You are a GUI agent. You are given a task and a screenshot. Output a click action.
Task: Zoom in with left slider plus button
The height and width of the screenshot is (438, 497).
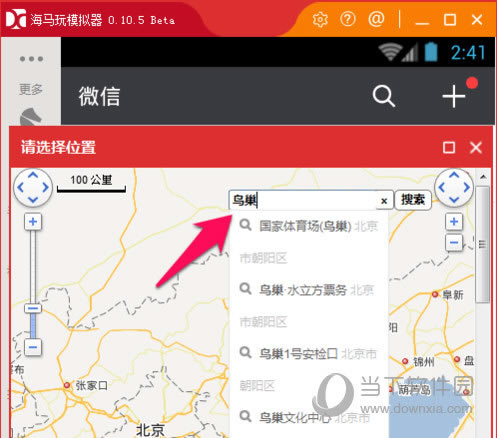click(x=33, y=222)
